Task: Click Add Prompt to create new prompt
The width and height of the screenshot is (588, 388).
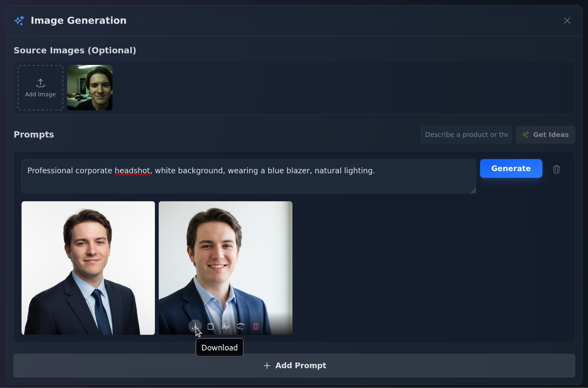Action: (294, 365)
